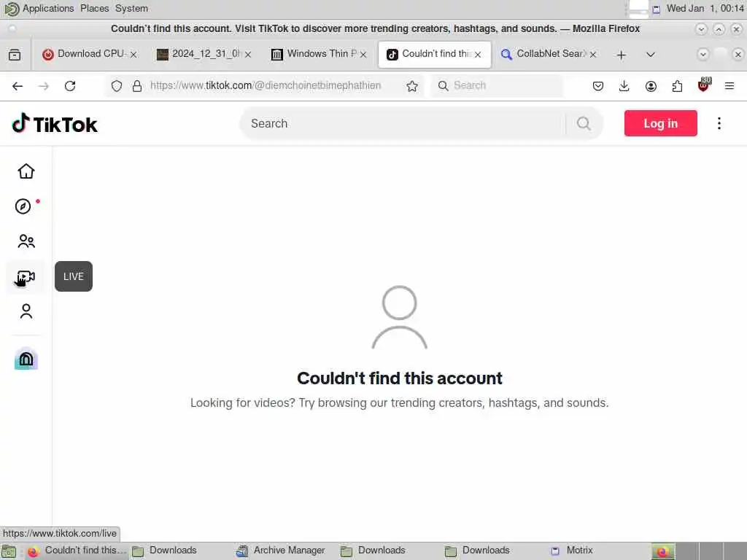Reload the current page
Image resolution: width=747 pixels, height=560 pixels.
[x=70, y=86]
